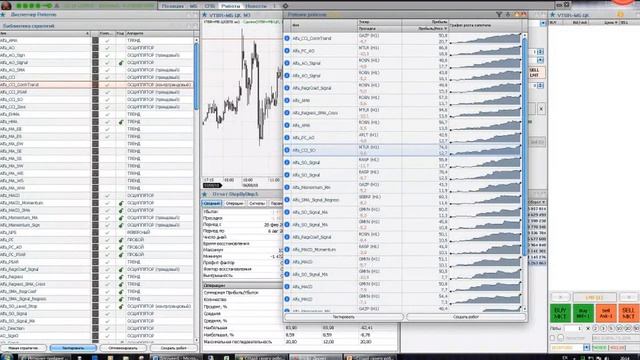The height and width of the screenshot is (360, 640).
Task: Click the Buy BID+1 green button
Action: (583, 313)
